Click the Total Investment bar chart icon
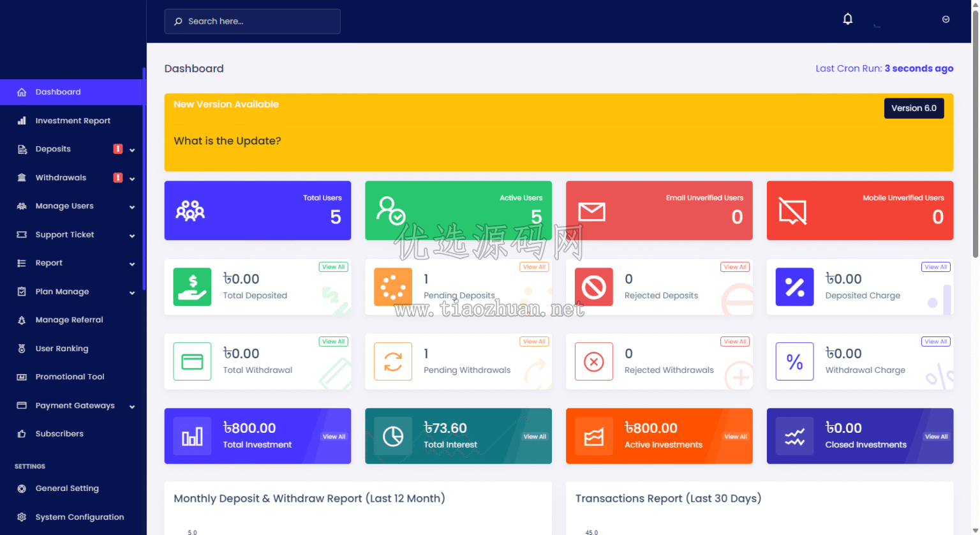980x535 pixels. click(192, 436)
